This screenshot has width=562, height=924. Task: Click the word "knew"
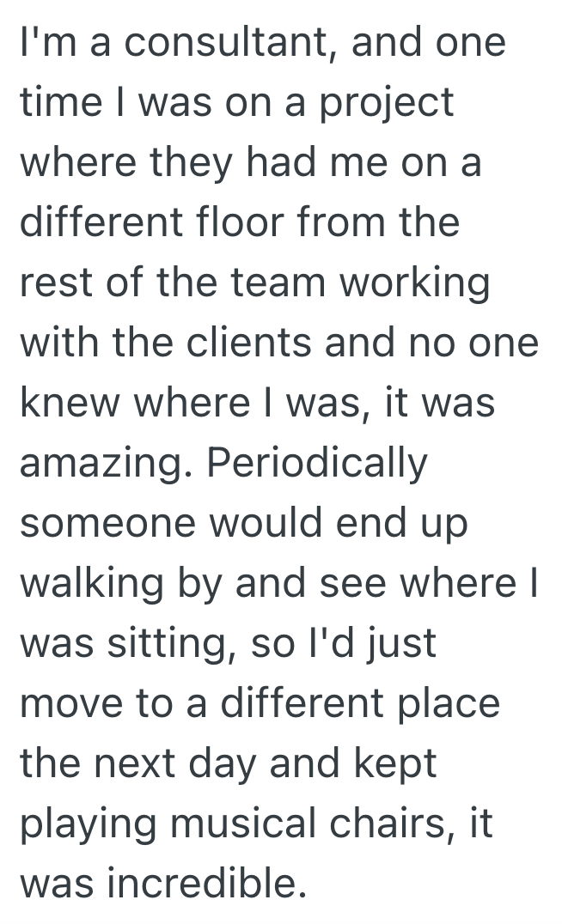71,404
